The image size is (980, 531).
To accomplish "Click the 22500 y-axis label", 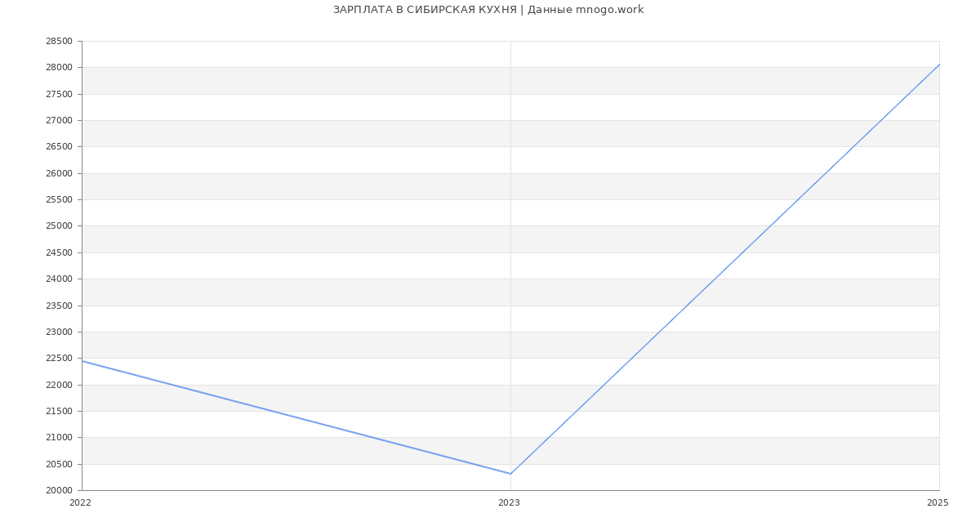I will 59,359.
